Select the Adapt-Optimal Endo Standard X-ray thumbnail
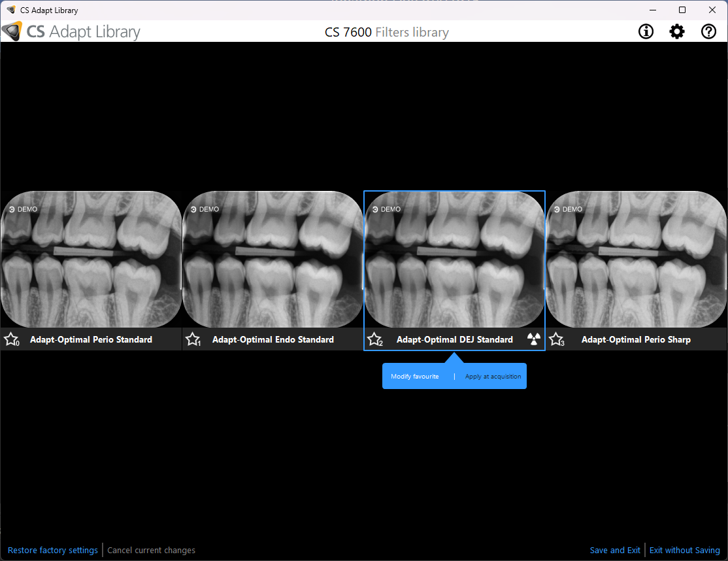 pyautogui.click(x=273, y=260)
